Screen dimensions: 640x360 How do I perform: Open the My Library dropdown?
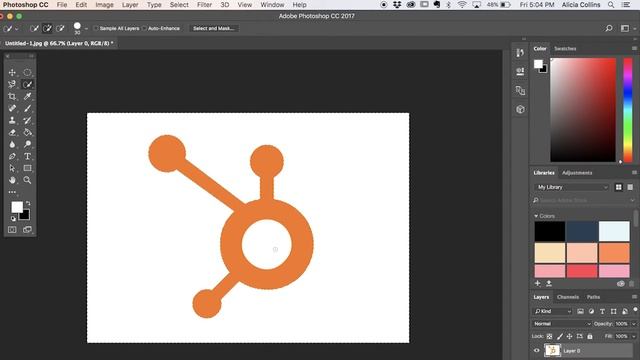pyautogui.click(x=571, y=187)
